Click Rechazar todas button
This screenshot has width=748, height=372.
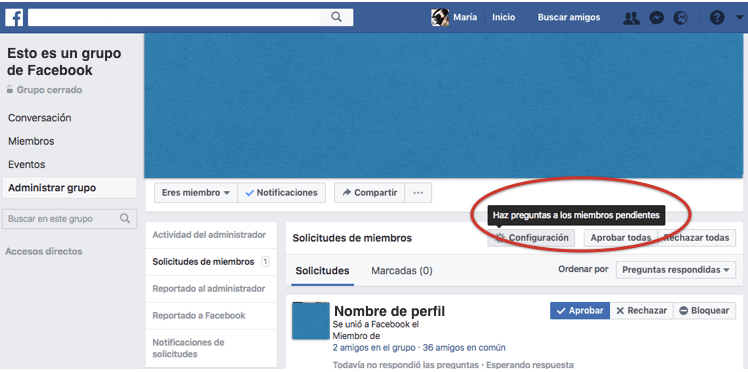pos(696,238)
